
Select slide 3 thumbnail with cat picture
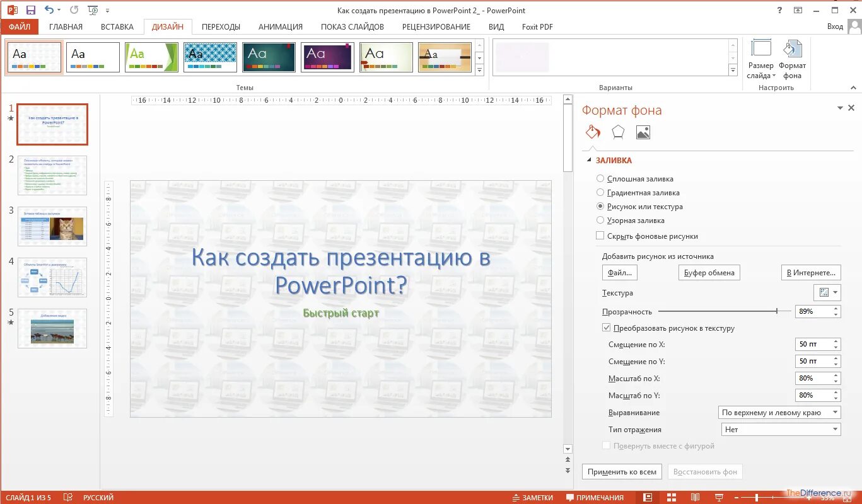(x=52, y=226)
